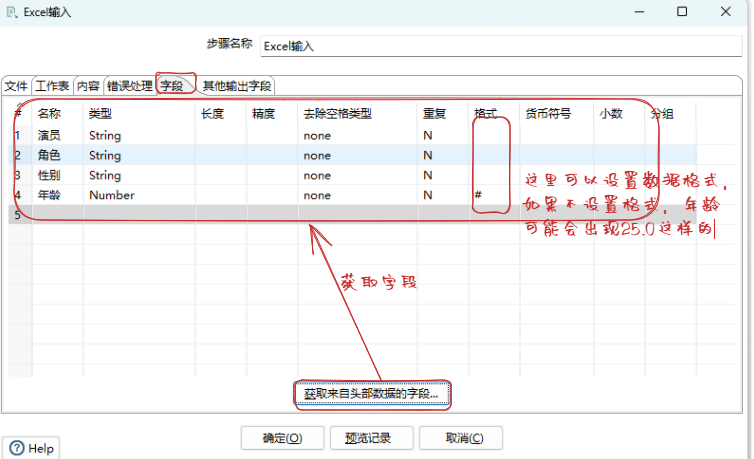This screenshot has height=459, width=754.
Task: Click the # format cell for 年龄
Action: [x=494, y=195]
